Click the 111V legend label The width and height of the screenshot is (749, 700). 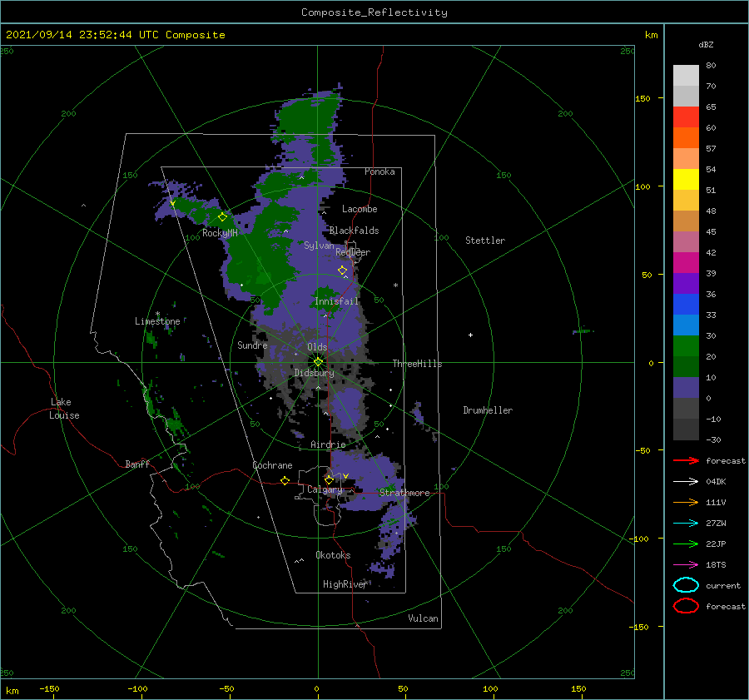click(x=716, y=503)
